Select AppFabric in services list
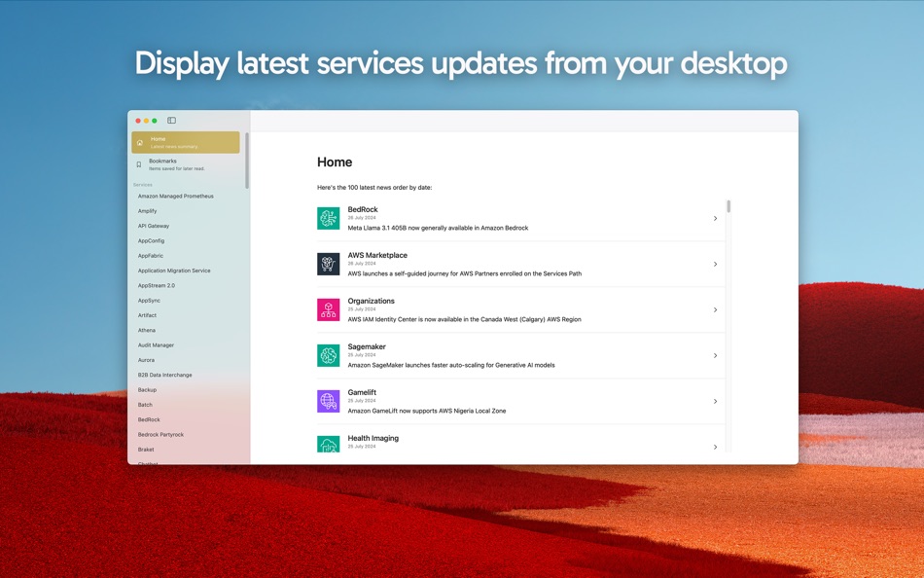 tap(150, 256)
